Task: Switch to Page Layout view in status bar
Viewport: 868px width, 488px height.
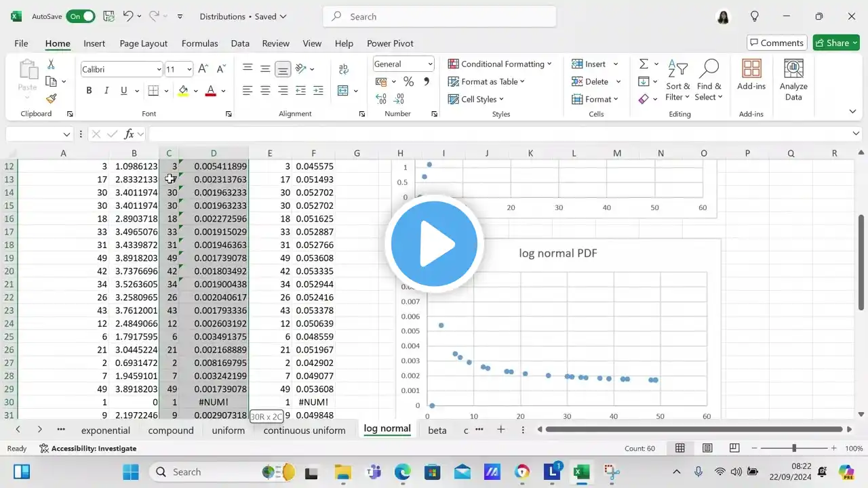Action: [x=707, y=448]
